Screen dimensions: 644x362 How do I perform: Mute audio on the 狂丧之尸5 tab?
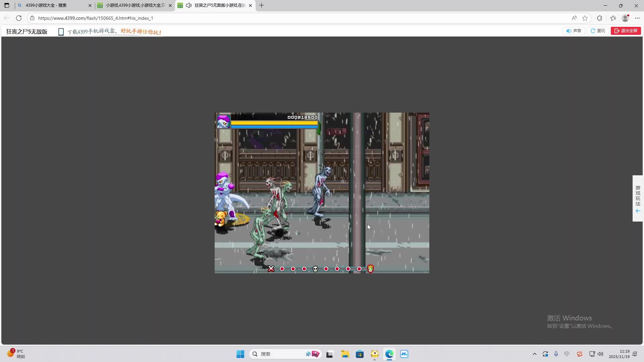[189, 5]
